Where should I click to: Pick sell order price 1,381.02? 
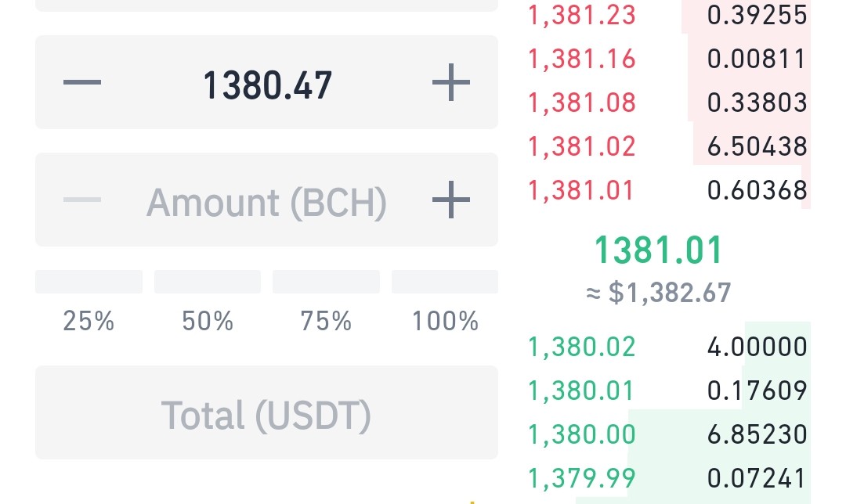pos(581,146)
